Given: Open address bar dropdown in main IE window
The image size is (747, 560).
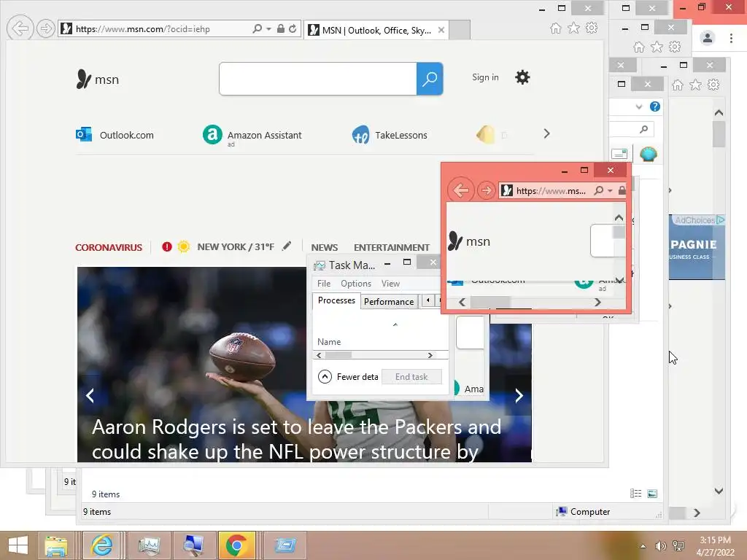Looking at the screenshot, I should point(268,29).
